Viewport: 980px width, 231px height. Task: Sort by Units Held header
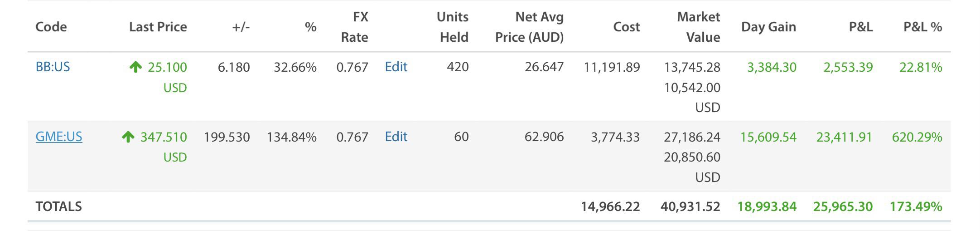[453, 27]
